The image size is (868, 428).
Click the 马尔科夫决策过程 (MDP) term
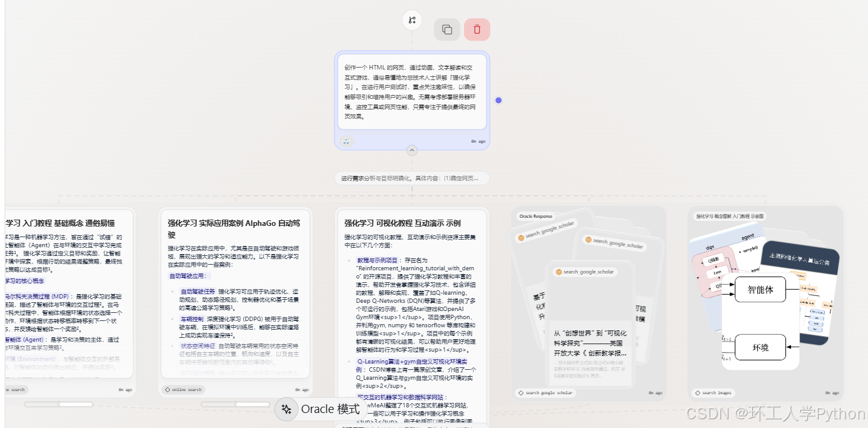[39, 296]
